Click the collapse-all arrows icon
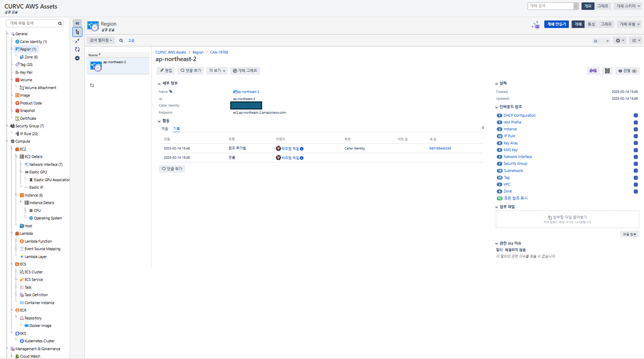Image resolution: width=644 pixels, height=359 pixels. [x=77, y=41]
